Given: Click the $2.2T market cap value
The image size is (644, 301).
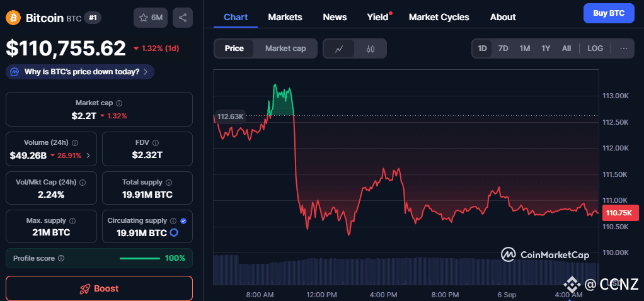Looking at the screenshot, I should [84, 116].
